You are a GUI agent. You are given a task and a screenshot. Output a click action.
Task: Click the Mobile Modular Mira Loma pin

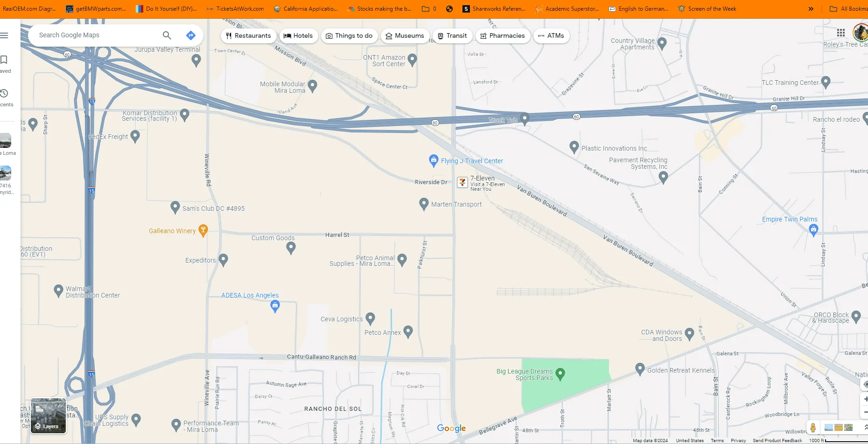[x=312, y=85]
